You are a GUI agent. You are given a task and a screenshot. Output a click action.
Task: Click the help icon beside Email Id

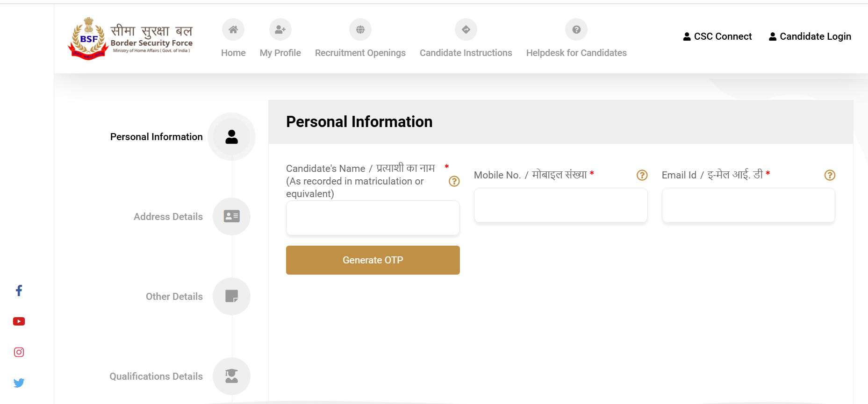pyautogui.click(x=830, y=175)
